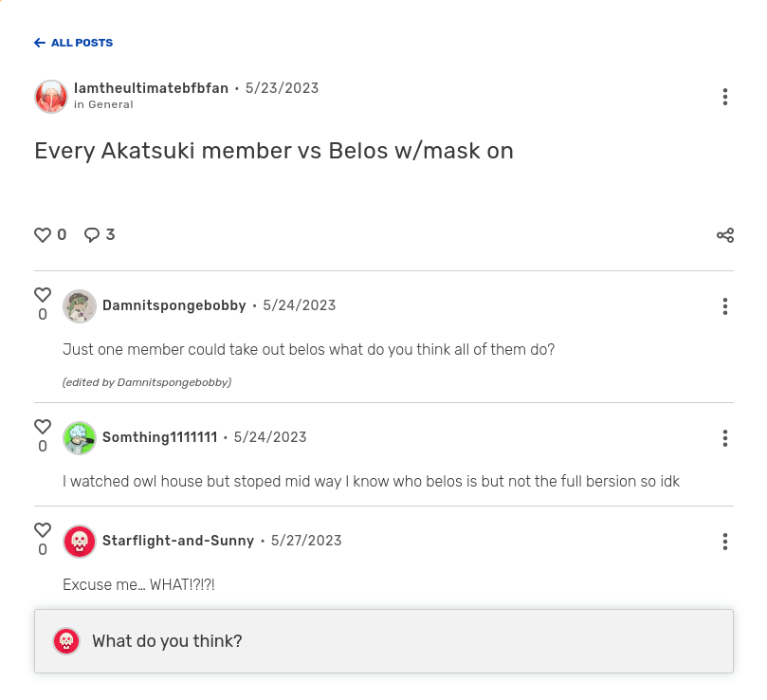Open Starflight-and-Sunny's username profile link
The height and width of the screenshot is (700, 767).
coord(178,541)
